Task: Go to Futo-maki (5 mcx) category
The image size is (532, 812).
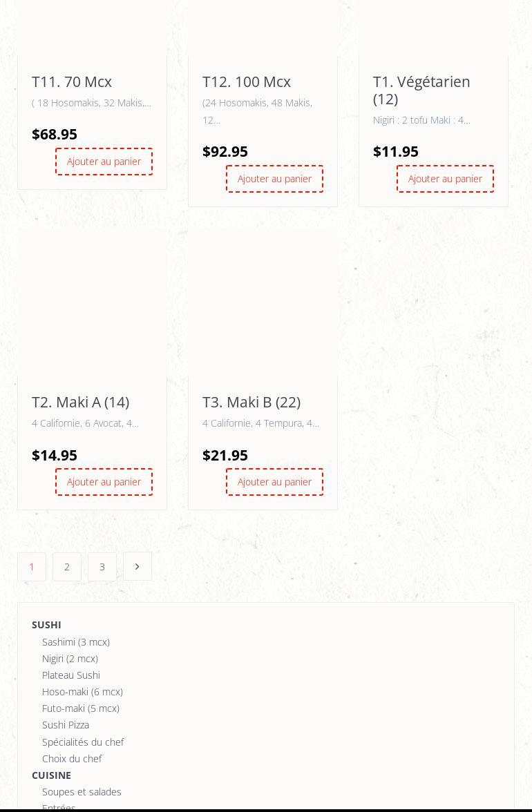Action: coord(81,708)
